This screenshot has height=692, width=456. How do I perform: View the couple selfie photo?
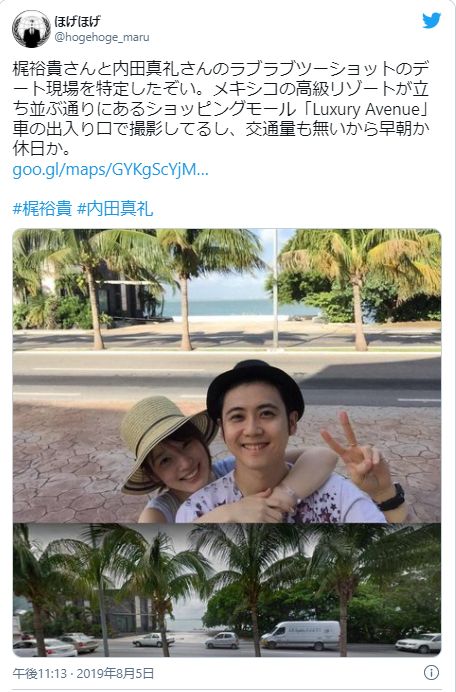227,376
